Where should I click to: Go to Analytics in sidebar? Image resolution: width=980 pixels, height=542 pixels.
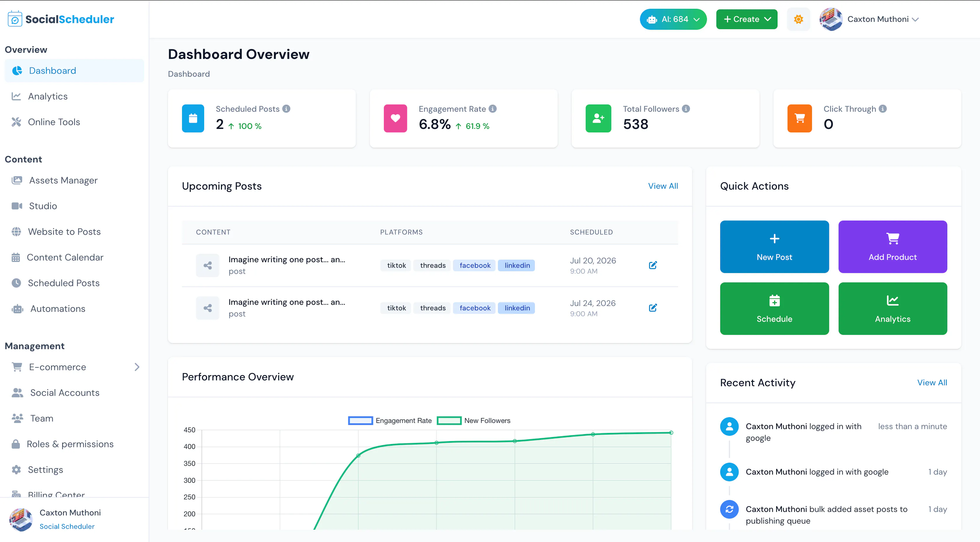coord(74,96)
